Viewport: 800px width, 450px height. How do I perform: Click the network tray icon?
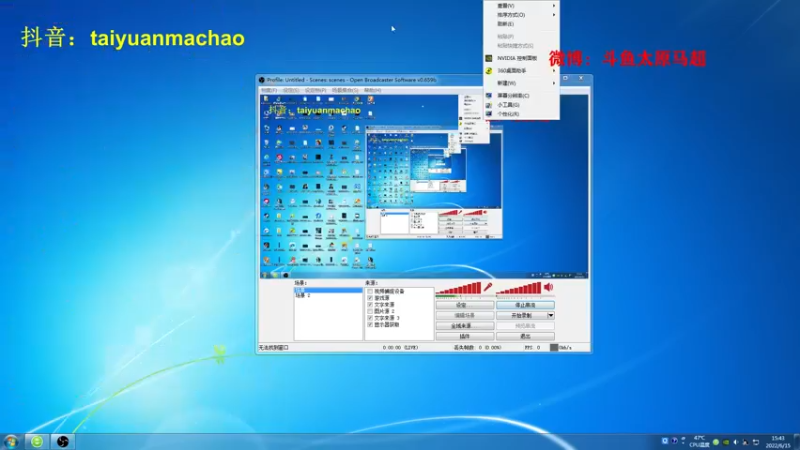756,442
